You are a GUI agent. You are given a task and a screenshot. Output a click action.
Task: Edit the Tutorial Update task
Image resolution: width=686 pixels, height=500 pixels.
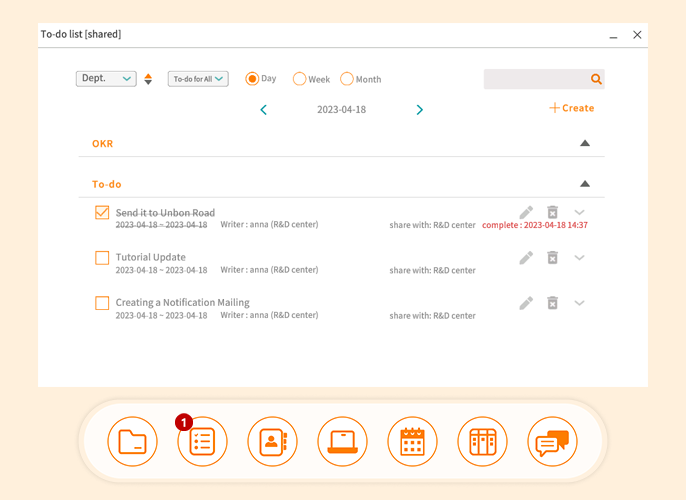click(x=526, y=258)
